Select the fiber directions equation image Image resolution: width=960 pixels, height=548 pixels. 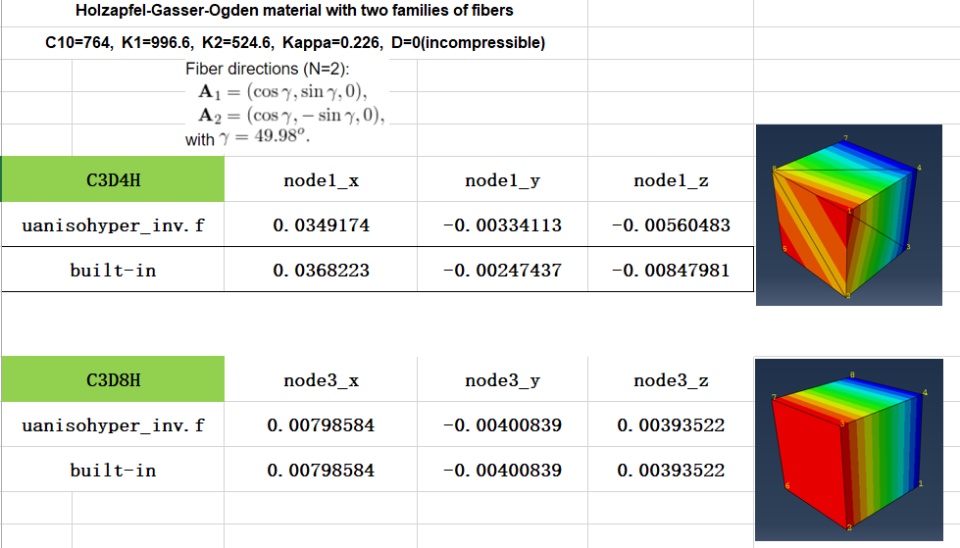click(285, 104)
